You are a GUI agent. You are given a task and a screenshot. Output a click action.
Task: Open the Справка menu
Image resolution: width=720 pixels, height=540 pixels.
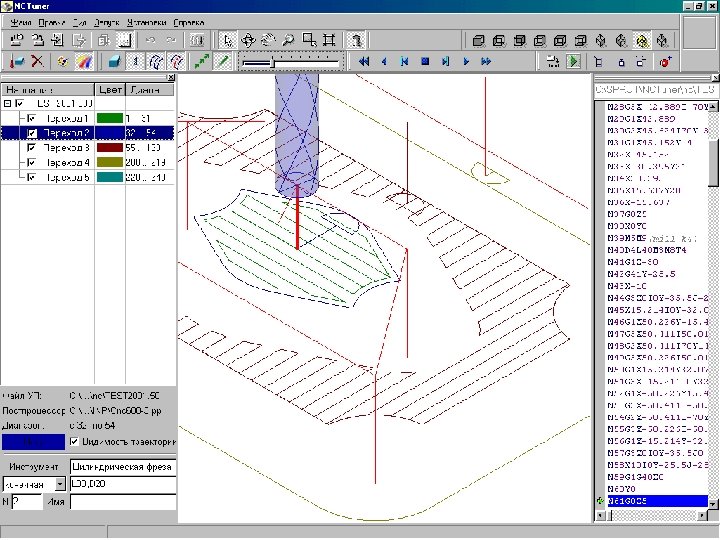[188, 21]
